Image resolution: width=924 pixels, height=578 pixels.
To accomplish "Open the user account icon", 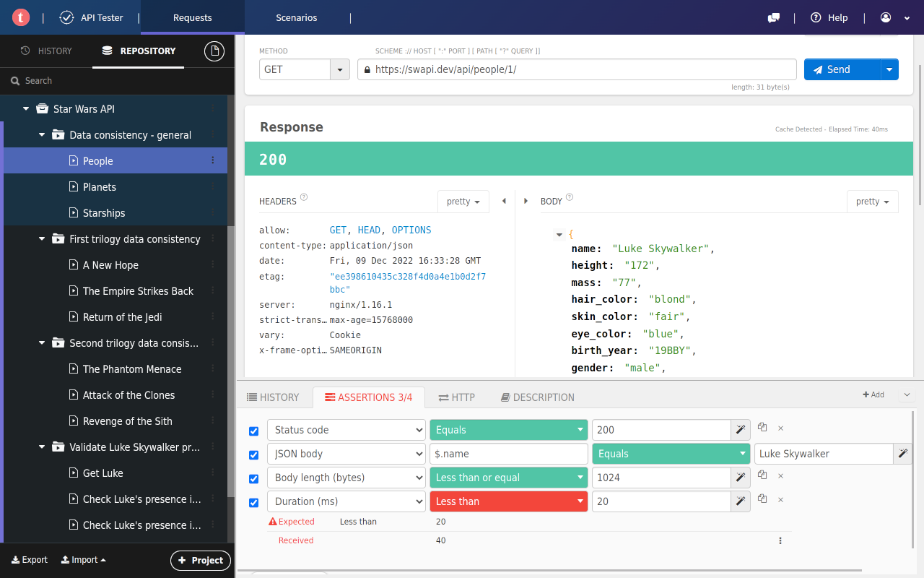I will [x=885, y=17].
